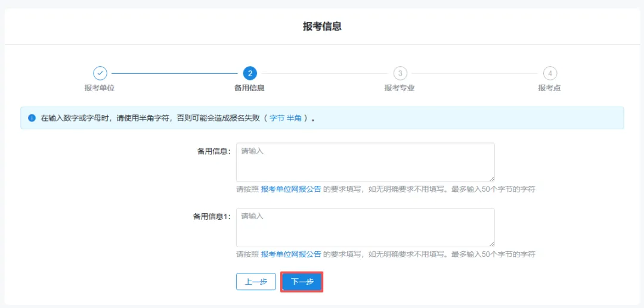Screen dimensions: 644x308
Task: Click the 备用信息1: field label
Action: click(x=212, y=216)
